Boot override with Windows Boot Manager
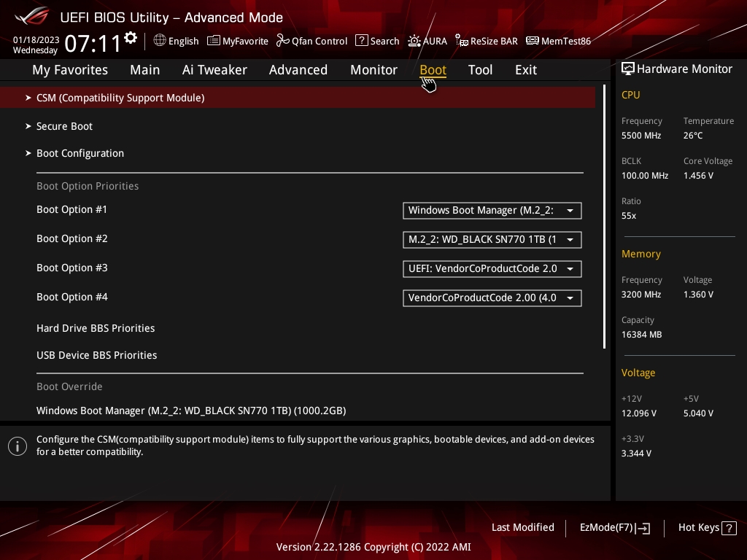The image size is (747, 560). pyautogui.click(x=191, y=411)
